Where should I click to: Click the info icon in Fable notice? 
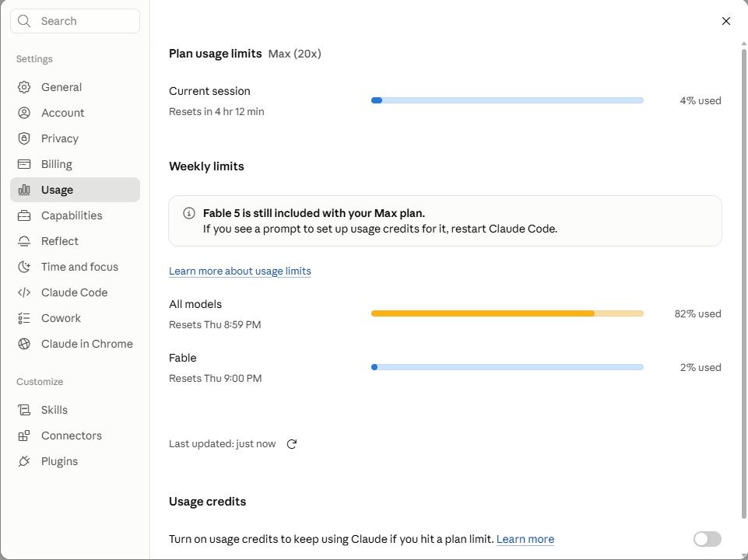point(189,213)
